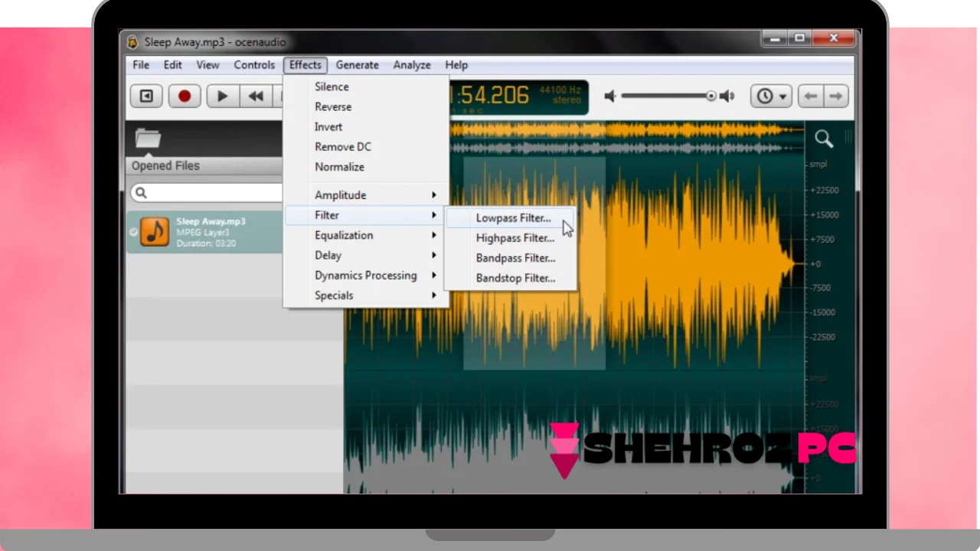Screen dimensions: 980x551
Task: Expand the Equalization submenu
Action: (366, 235)
